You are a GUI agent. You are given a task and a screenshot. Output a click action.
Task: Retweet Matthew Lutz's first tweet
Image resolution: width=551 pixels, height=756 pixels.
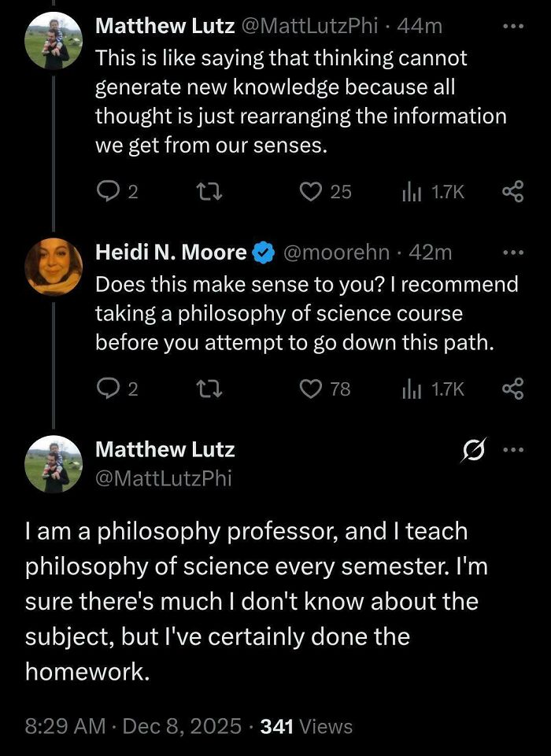pyautogui.click(x=205, y=191)
